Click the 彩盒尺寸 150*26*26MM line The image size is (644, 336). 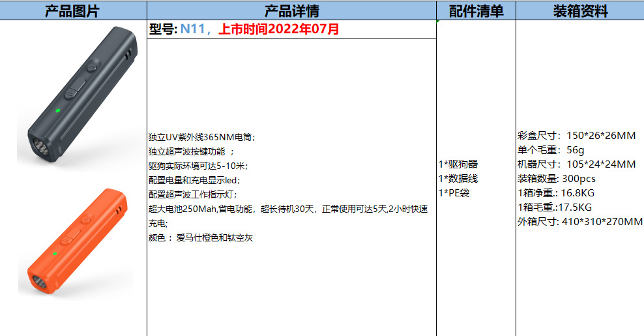pyautogui.click(x=576, y=135)
